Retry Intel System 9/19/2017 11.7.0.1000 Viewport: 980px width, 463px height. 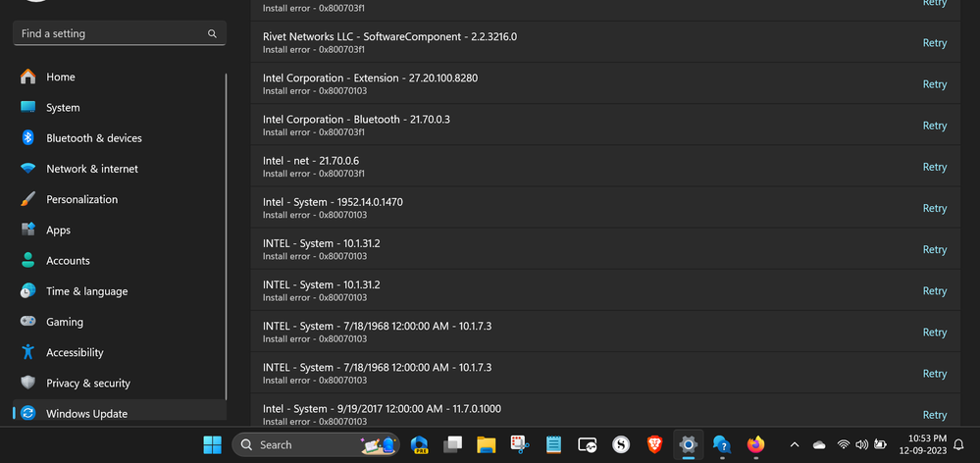[934, 415]
